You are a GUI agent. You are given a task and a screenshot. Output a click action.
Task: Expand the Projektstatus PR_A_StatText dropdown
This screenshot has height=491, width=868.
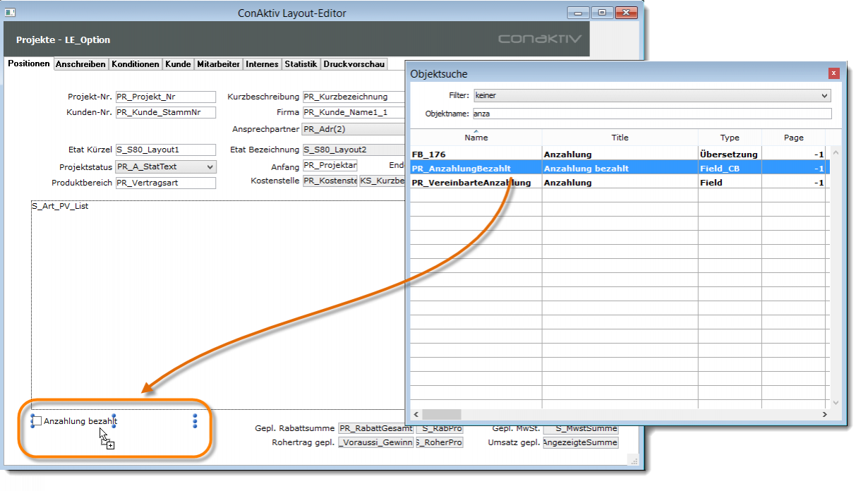[x=210, y=167]
